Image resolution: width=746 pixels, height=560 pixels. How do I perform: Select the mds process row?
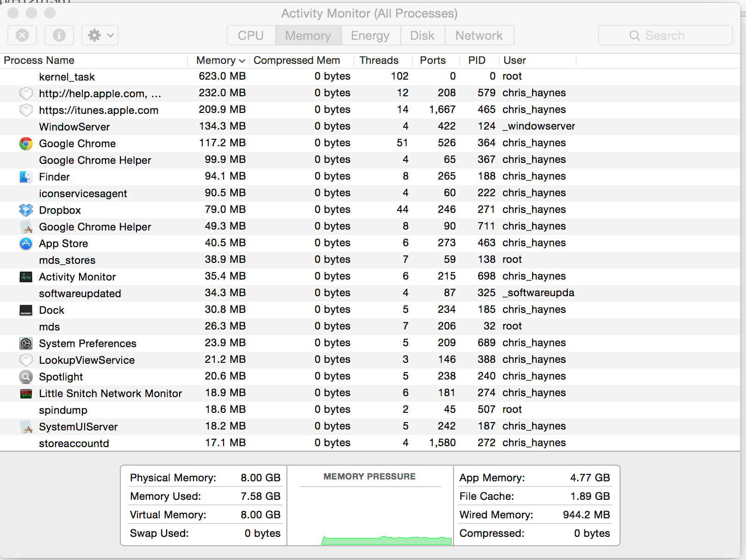[x=370, y=326]
